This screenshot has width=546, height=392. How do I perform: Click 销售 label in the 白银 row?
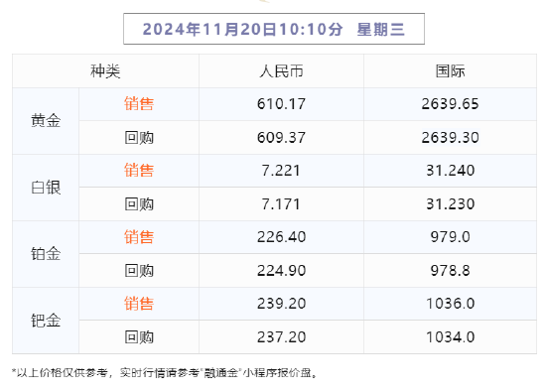click(x=139, y=171)
